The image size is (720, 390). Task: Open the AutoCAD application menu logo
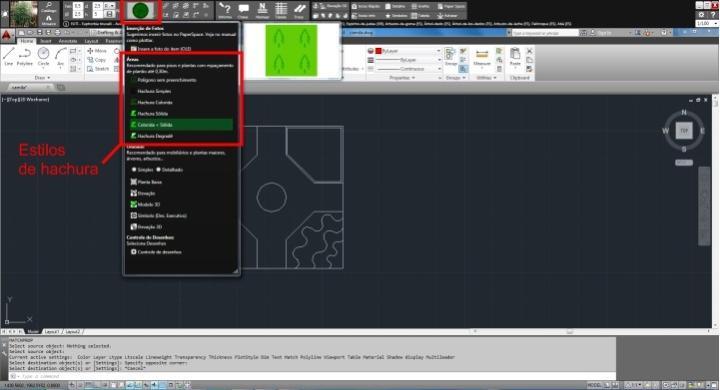click(x=6, y=35)
